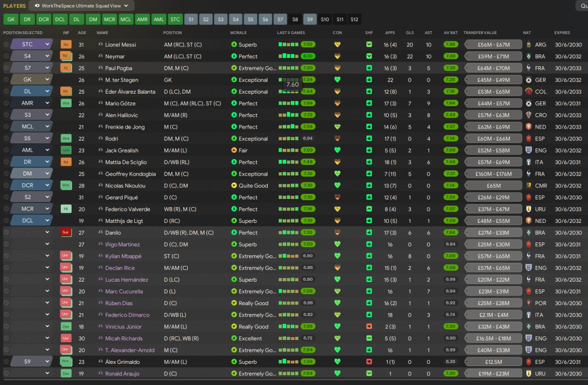Click the last five games form bars for Rodri
The height and width of the screenshot is (385, 588).
[288, 139]
